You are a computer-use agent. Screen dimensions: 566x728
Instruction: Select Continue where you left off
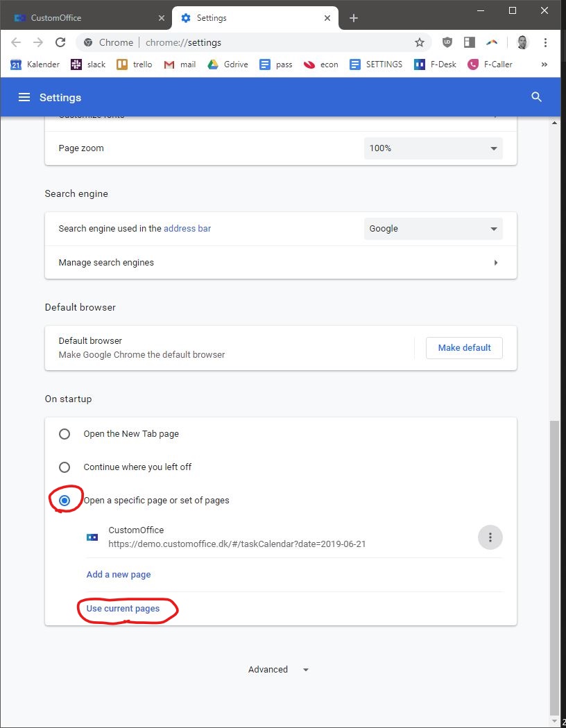pyautogui.click(x=65, y=467)
